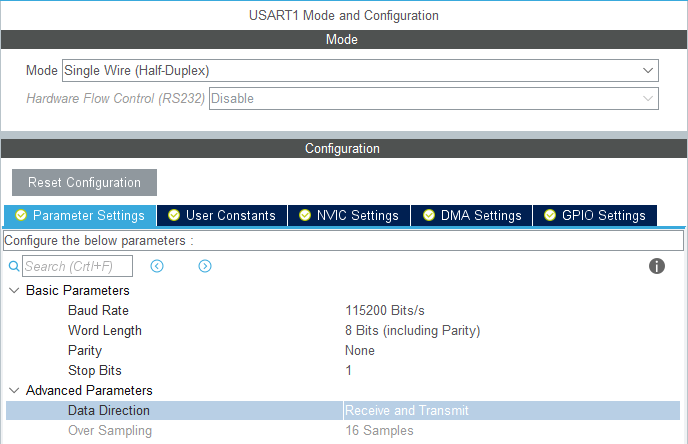The width and height of the screenshot is (688, 444).
Task: Click the search magnifier icon
Action: pos(14,267)
